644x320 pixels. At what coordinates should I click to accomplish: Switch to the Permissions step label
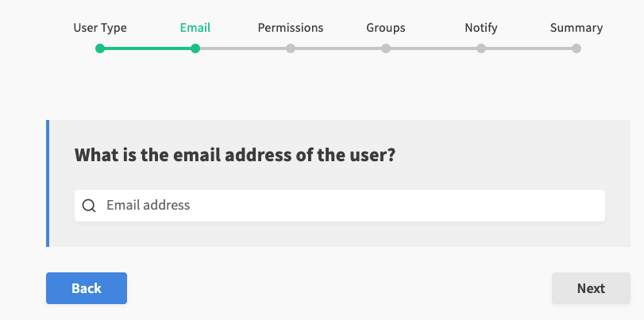point(291,28)
